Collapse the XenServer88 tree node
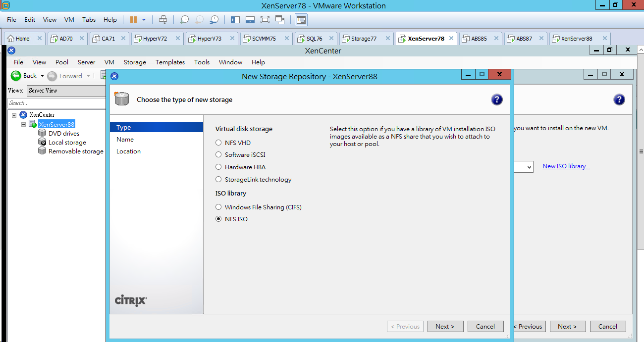The image size is (644, 342). (x=23, y=124)
